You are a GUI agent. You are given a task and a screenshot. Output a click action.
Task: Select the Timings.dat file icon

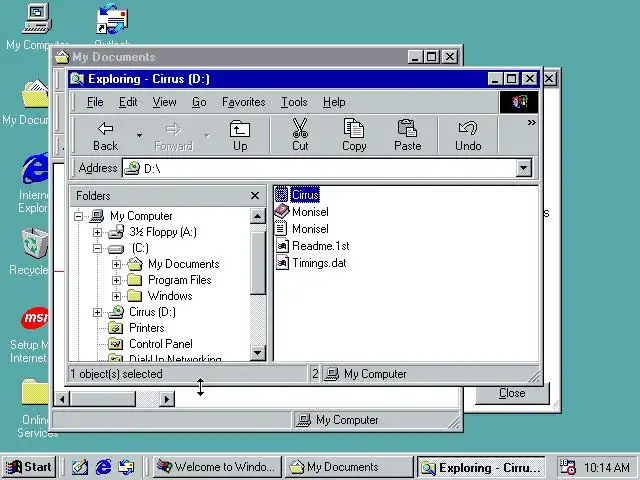(282, 263)
